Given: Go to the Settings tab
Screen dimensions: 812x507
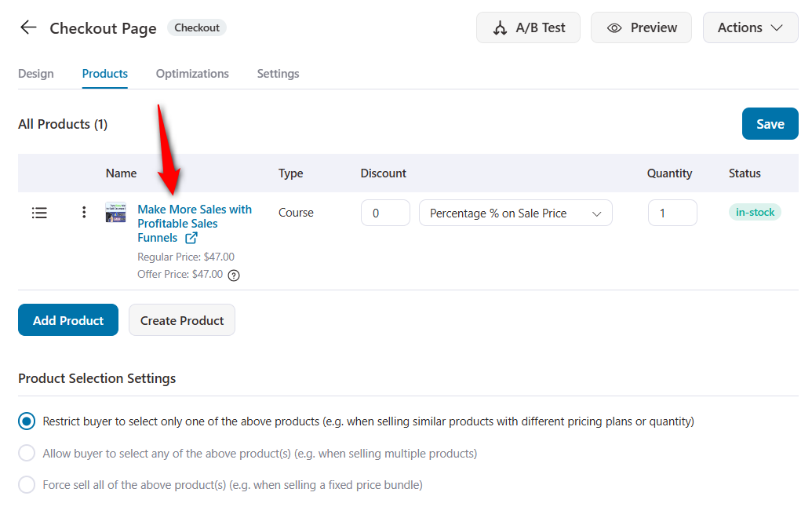Looking at the screenshot, I should pyautogui.click(x=278, y=74).
